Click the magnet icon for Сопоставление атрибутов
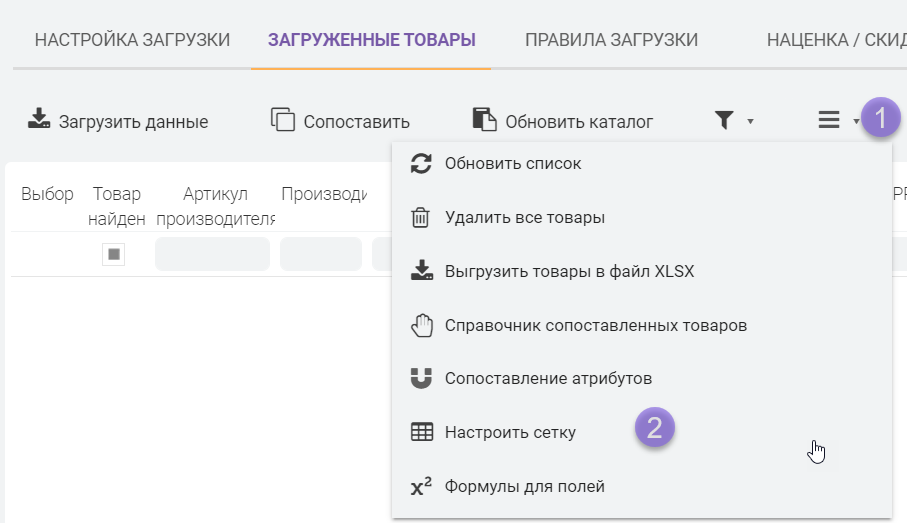Screen dimensions: 907x523 pos(422,379)
